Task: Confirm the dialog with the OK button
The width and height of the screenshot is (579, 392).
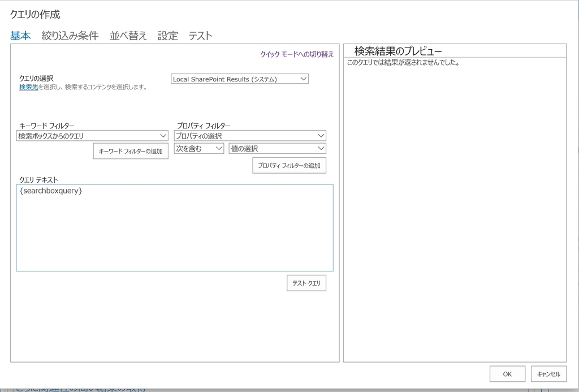Action: click(507, 373)
